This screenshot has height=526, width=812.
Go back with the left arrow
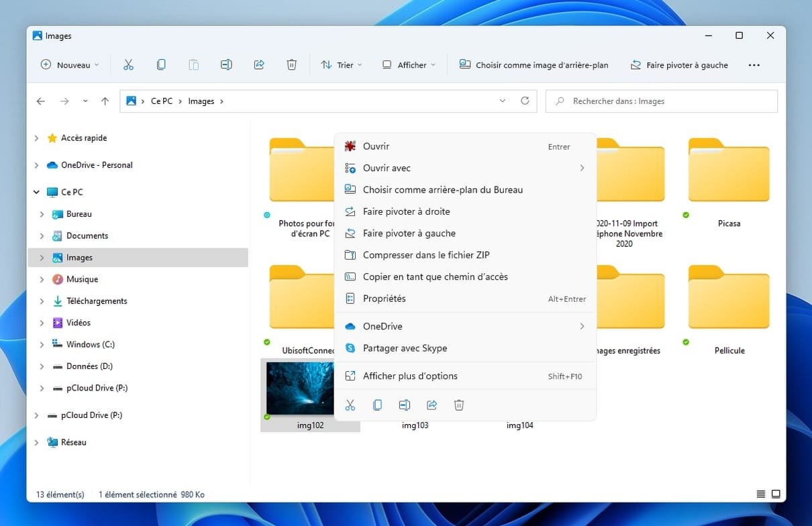[41, 101]
